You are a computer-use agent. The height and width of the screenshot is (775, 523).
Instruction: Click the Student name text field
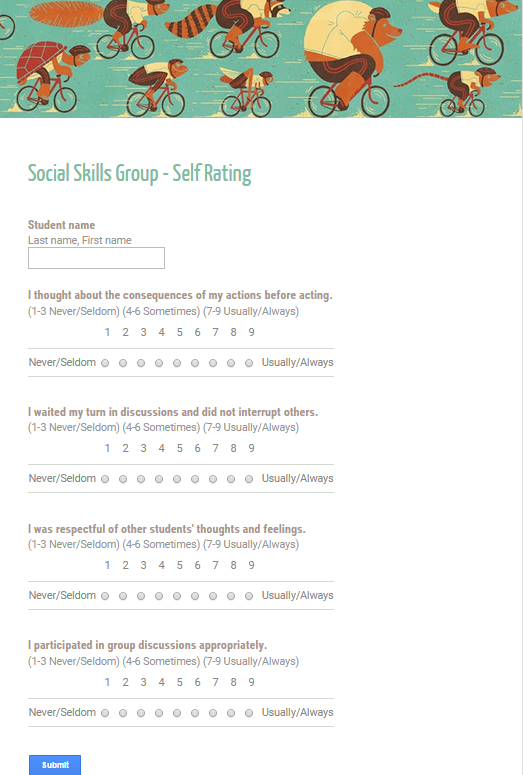click(96, 258)
